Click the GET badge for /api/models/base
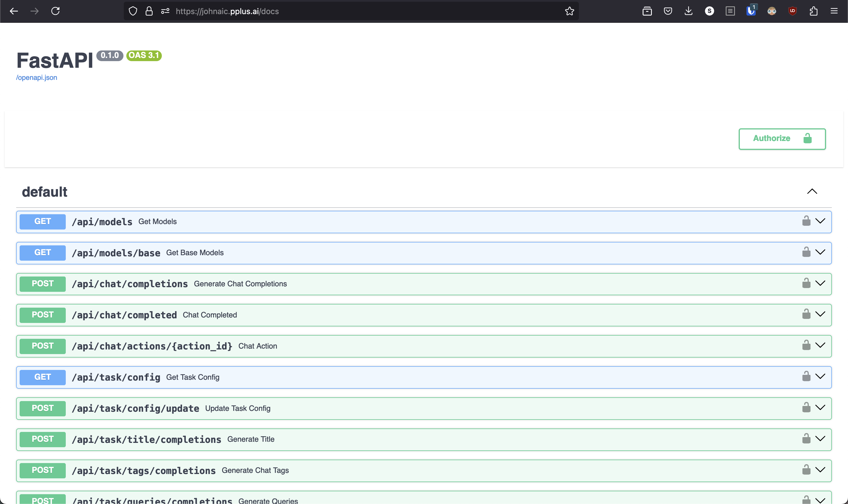Screen dimensions: 848x504 point(42,253)
